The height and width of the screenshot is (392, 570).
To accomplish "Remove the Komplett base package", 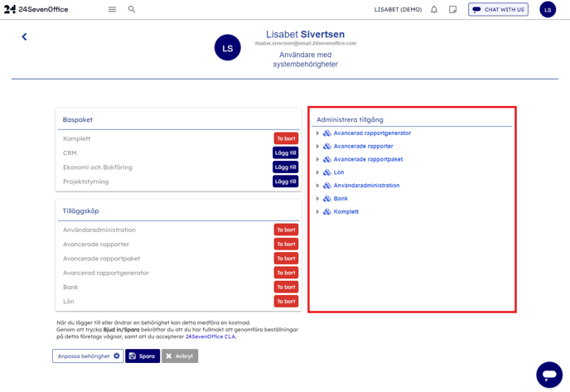I will [286, 138].
